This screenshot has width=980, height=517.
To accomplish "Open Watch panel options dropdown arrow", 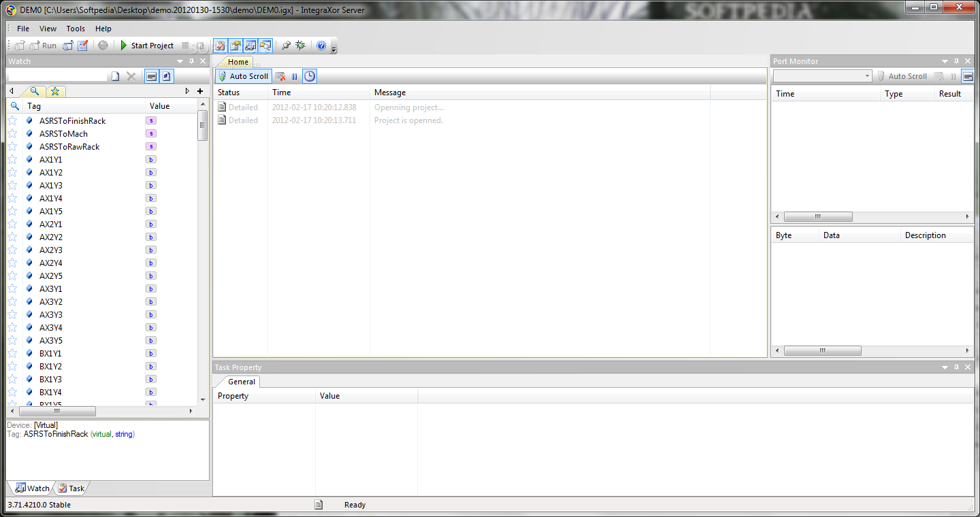I will click(180, 61).
